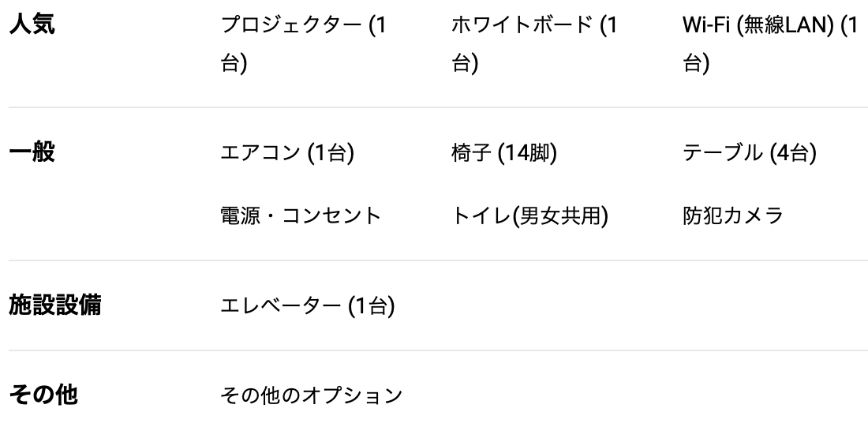Image resolution: width=868 pixels, height=427 pixels.
Task: Select the ホワイトボード (1台) entry
Action: (x=534, y=43)
